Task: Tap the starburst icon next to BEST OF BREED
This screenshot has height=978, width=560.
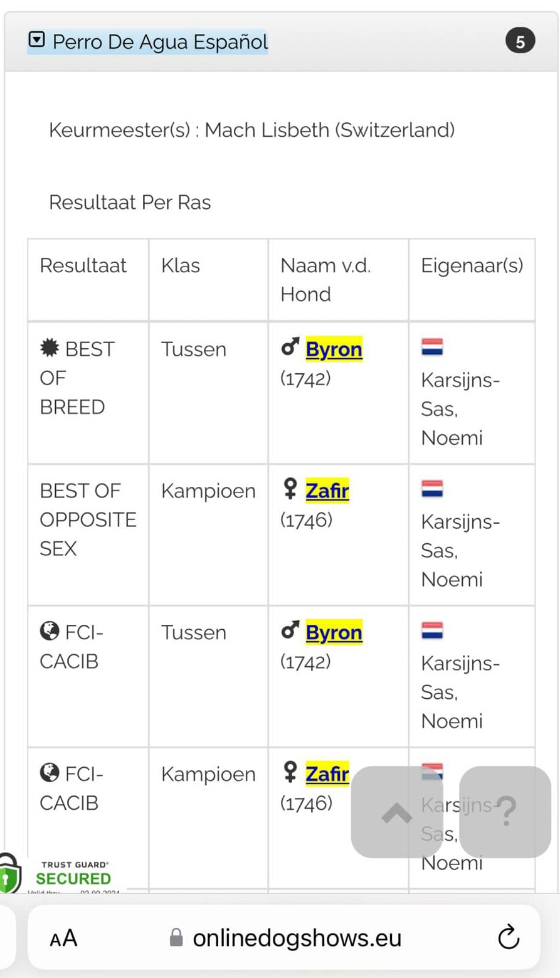Action: 50,348
